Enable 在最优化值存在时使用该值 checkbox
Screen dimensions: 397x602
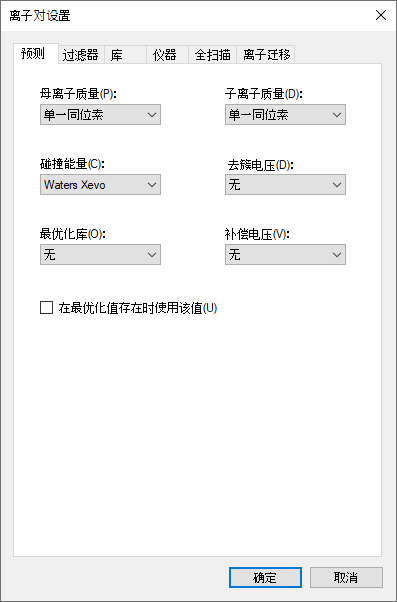tap(46, 308)
